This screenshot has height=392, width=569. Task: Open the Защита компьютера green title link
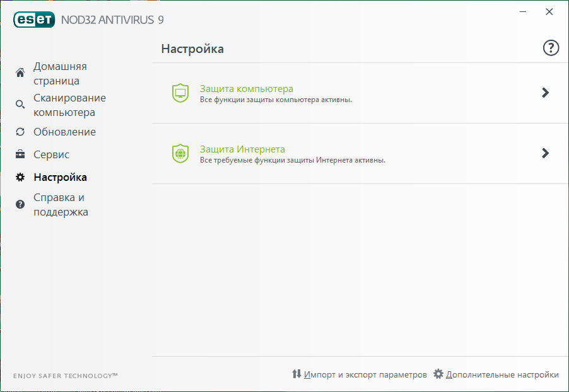pyautogui.click(x=246, y=89)
